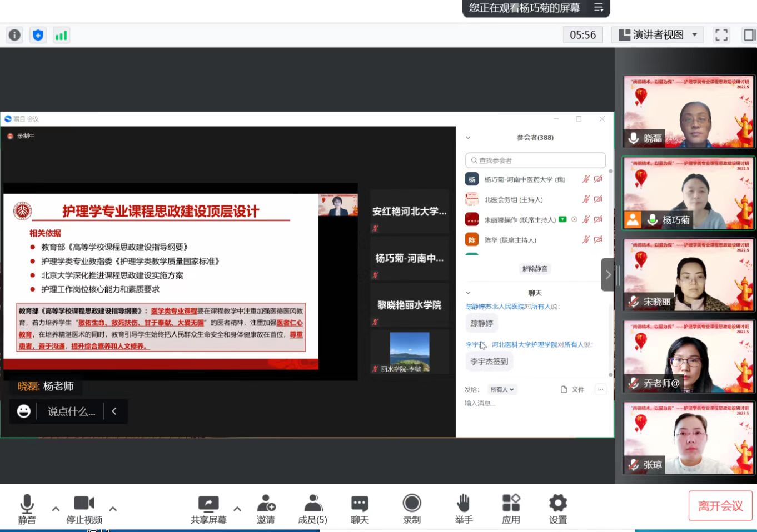
Task: Select the 张琼 video thumbnail
Action: [689, 438]
